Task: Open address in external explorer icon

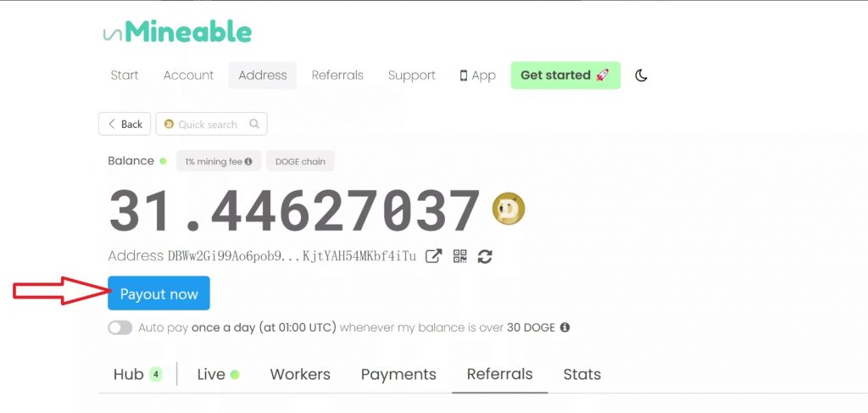Action: pos(433,256)
